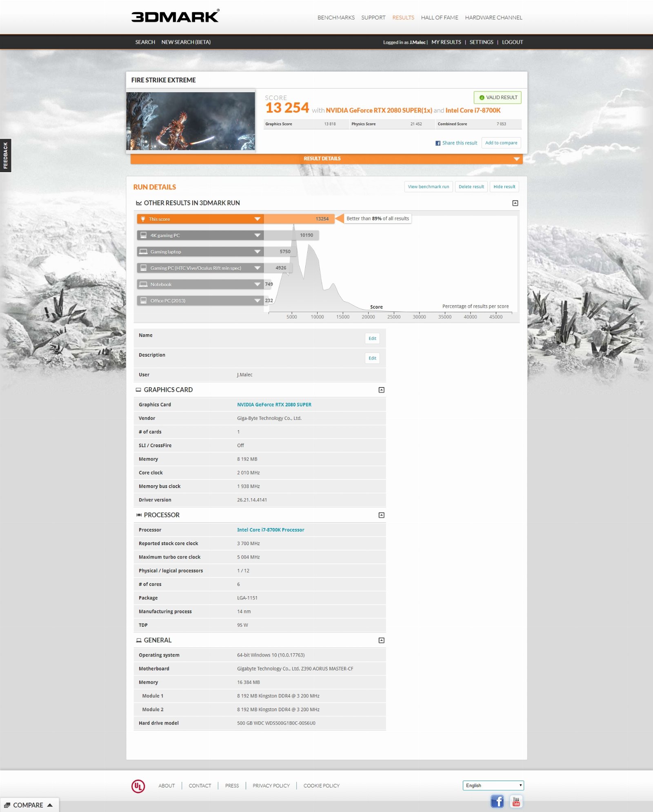
Task: Open Privacy Policy in the footer
Action: click(x=271, y=785)
